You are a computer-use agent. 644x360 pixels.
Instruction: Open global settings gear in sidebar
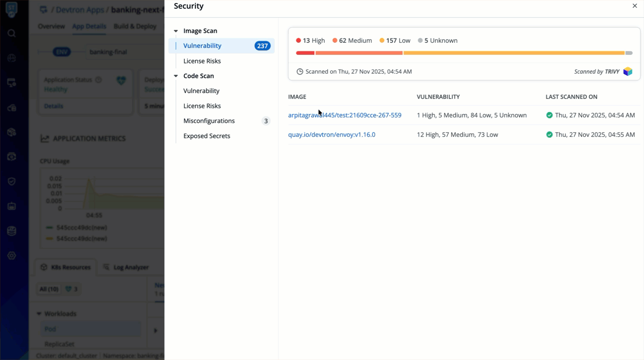(x=12, y=256)
